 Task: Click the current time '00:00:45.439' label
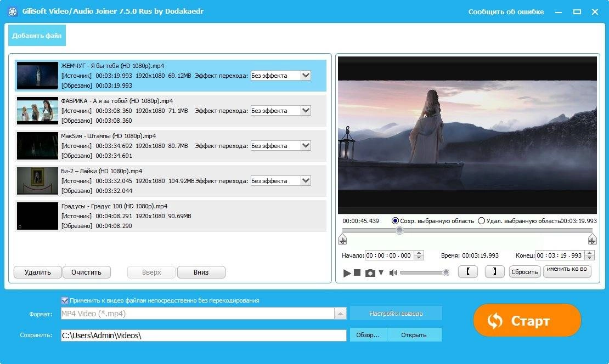click(x=360, y=221)
